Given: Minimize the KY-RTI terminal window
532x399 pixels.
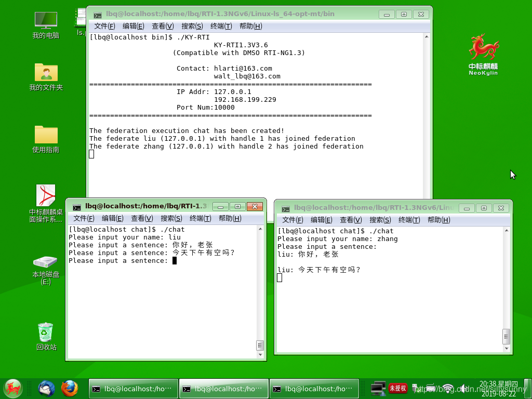Looking at the screenshot, I should pyautogui.click(x=387, y=15).
